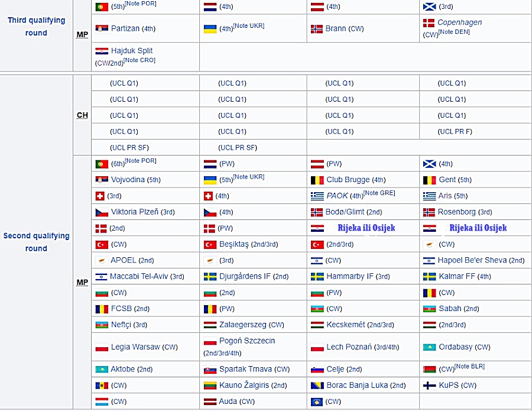Click the Norwegian flag beside Bodø/Glimt

tap(317, 212)
